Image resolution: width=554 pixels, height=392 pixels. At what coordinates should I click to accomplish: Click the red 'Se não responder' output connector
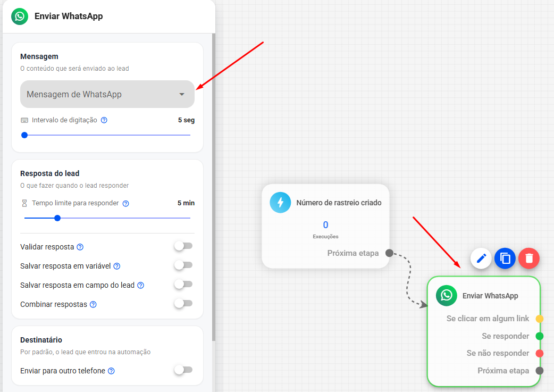point(540,353)
